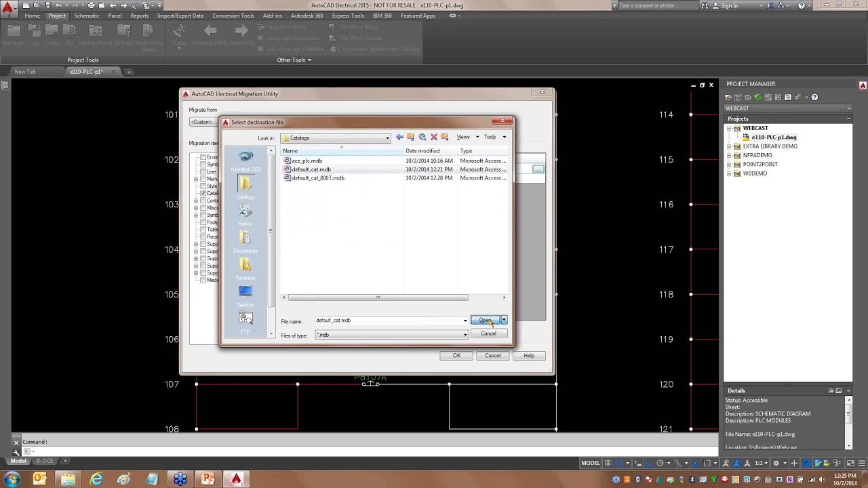Click Open Project icon in Project Manager

[728, 98]
